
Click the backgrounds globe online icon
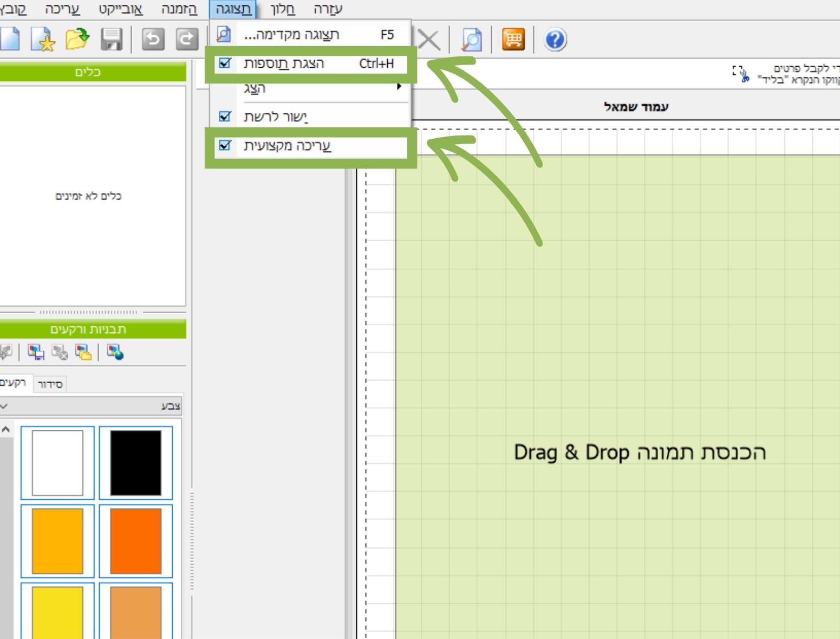115,353
